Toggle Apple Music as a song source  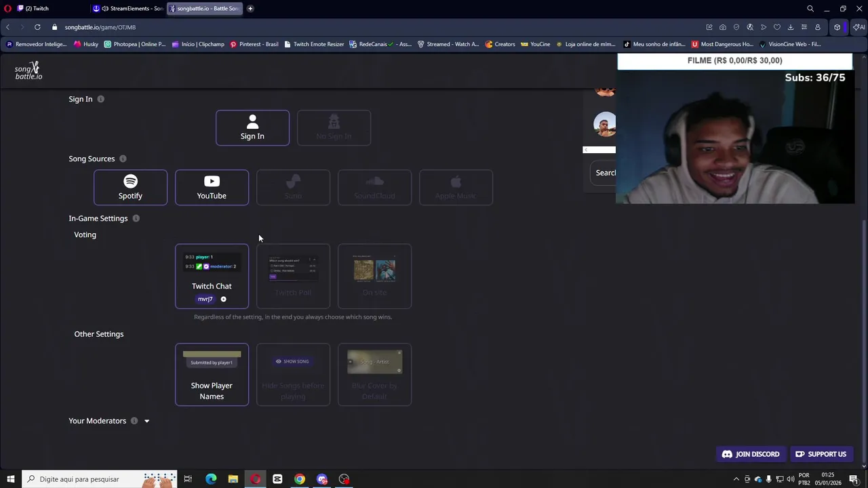456,187
